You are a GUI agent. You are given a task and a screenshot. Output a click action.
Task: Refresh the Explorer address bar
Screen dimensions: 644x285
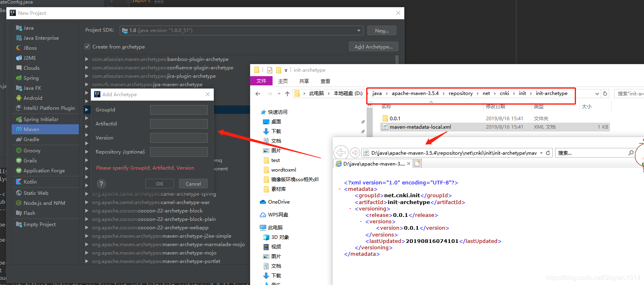(605, 93)
